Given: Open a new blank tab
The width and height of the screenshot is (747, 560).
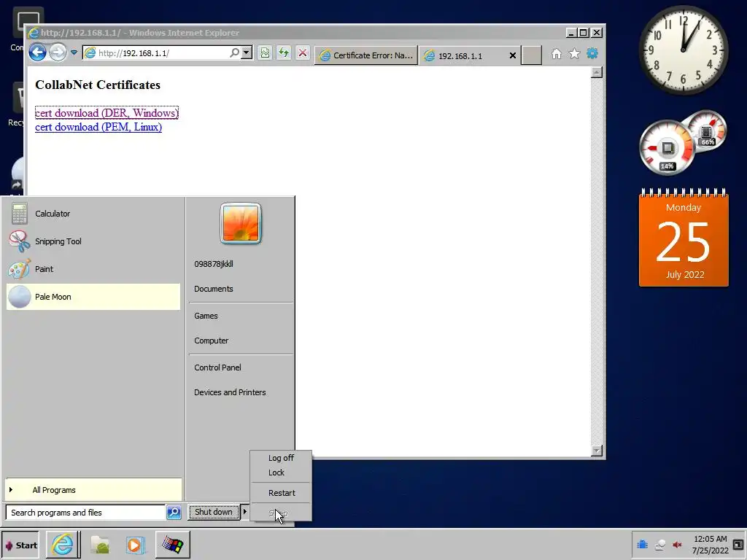Looking at the screenshot, I should (531, 55).
